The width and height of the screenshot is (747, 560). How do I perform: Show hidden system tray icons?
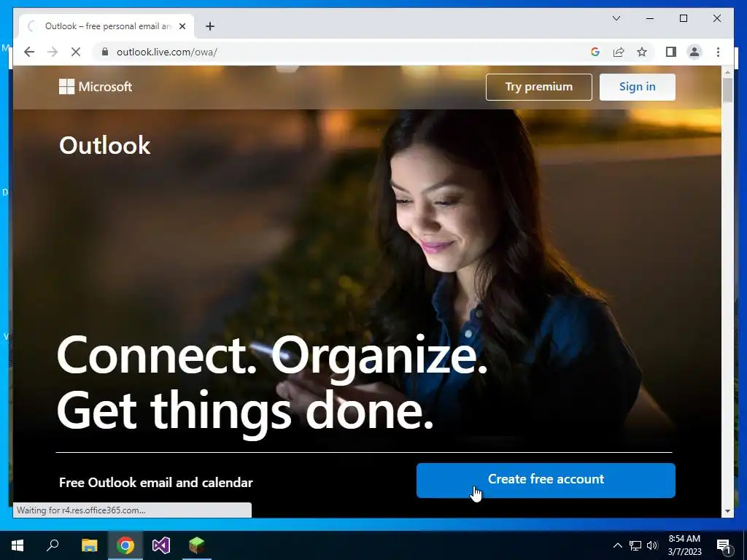coord(617,545)
